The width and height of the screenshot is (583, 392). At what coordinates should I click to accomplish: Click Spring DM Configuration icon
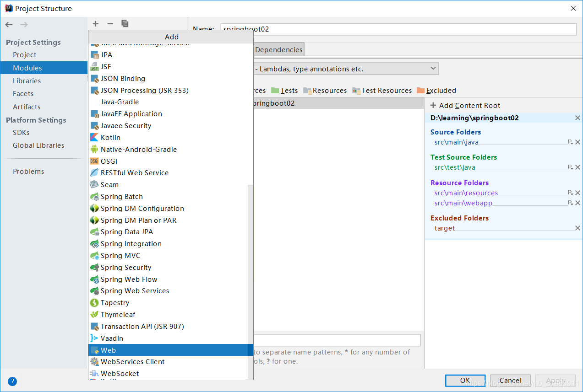[x=94, y=209]
